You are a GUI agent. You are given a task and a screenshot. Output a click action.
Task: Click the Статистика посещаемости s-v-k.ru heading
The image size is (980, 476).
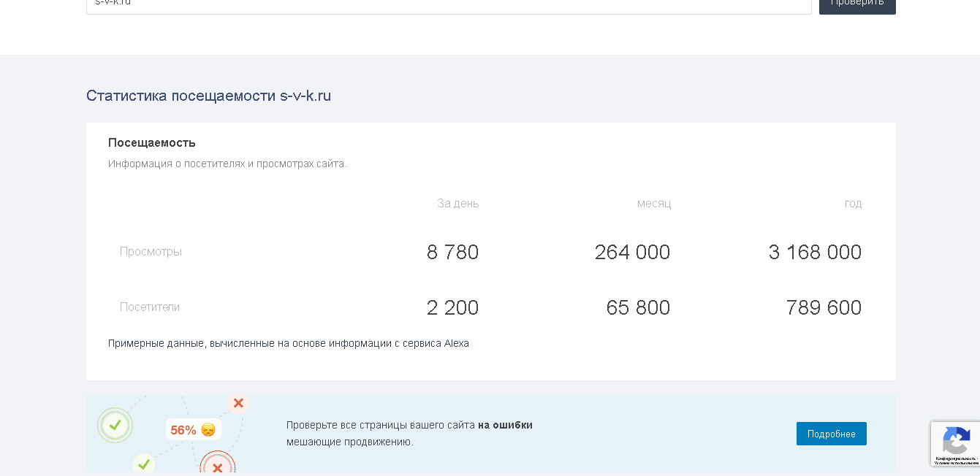pyautogui.click(x=208, y=96)
